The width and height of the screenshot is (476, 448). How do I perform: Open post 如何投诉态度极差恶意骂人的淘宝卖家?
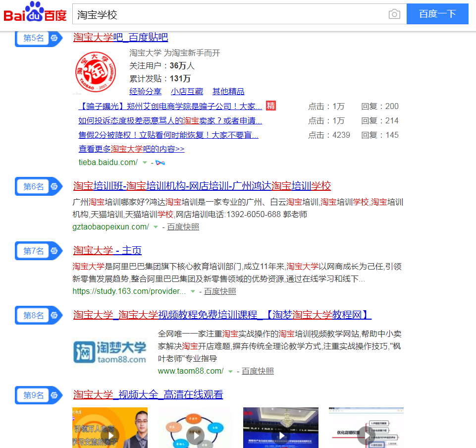pyautogui.click(x=170, y=120)
